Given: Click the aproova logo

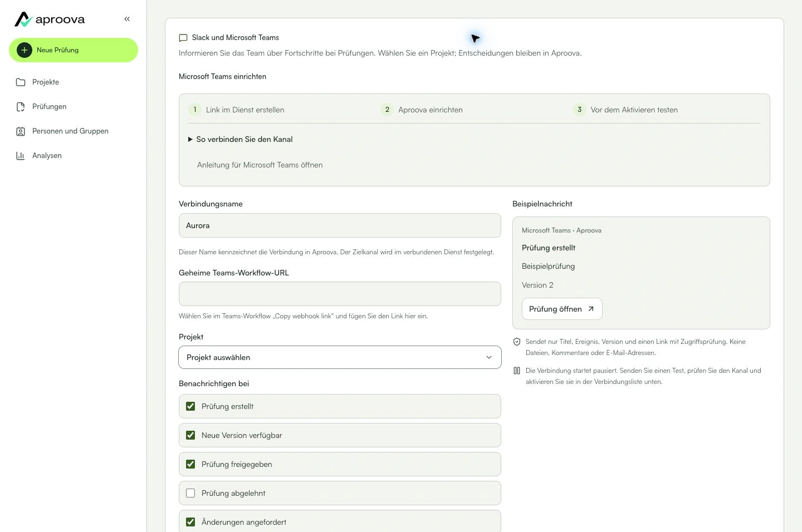Looking at the screenshot, I should pos(50,19).
